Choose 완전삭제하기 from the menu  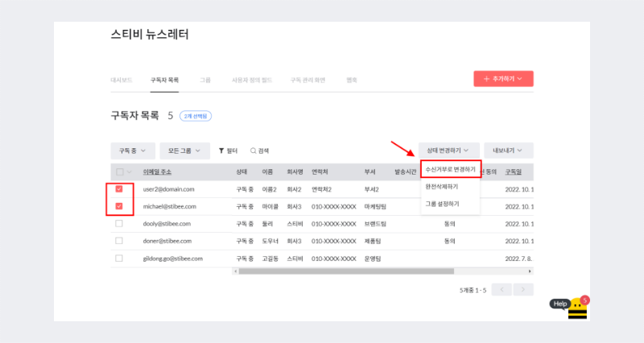pyautogui.click(x=442, y=187)
